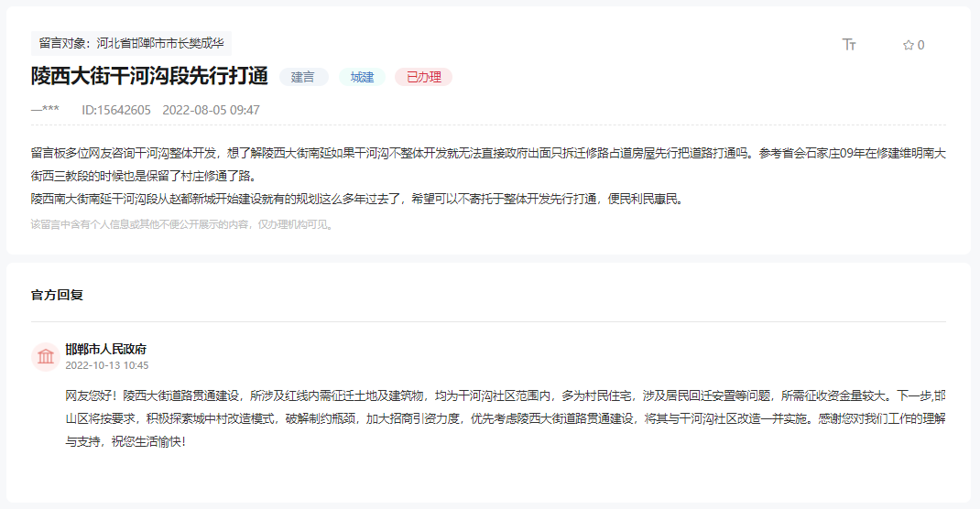The width and height of the screenshot is (980, 509).
Task: Select the 城建 tag
Action: (362, 77)
